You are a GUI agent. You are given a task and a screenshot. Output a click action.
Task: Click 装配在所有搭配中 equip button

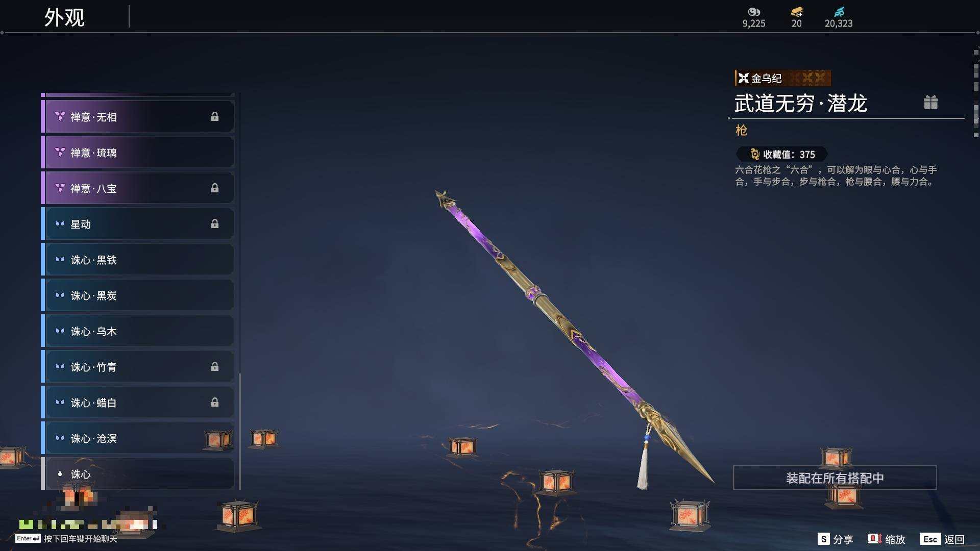(835, 478)
